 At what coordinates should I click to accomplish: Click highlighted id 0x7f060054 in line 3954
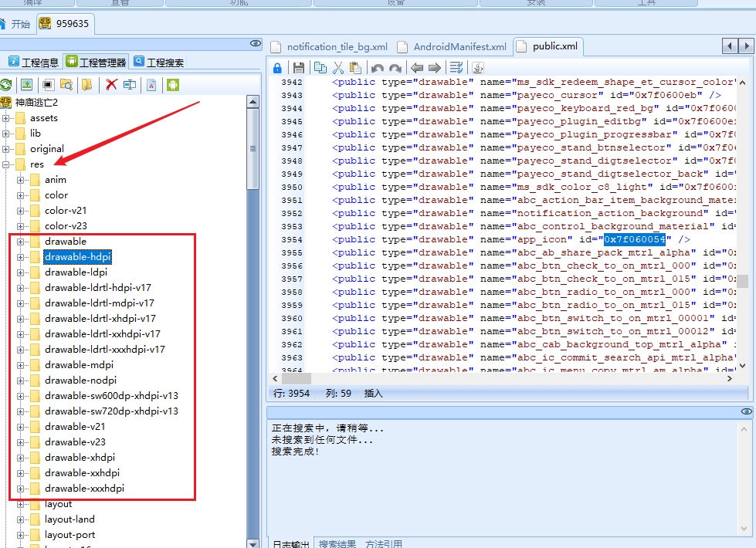click(x=635, y=239)
